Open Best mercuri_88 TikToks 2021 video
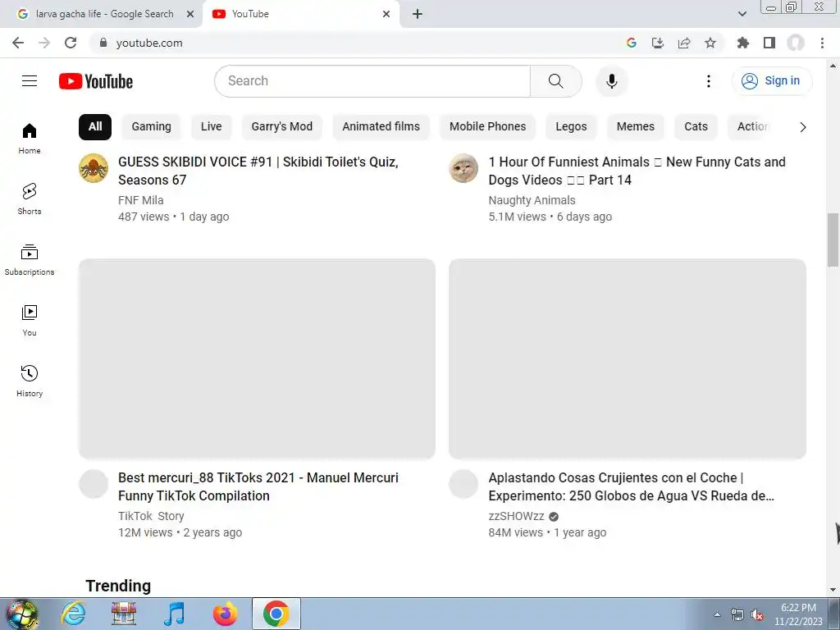 [x=258, y=486]
